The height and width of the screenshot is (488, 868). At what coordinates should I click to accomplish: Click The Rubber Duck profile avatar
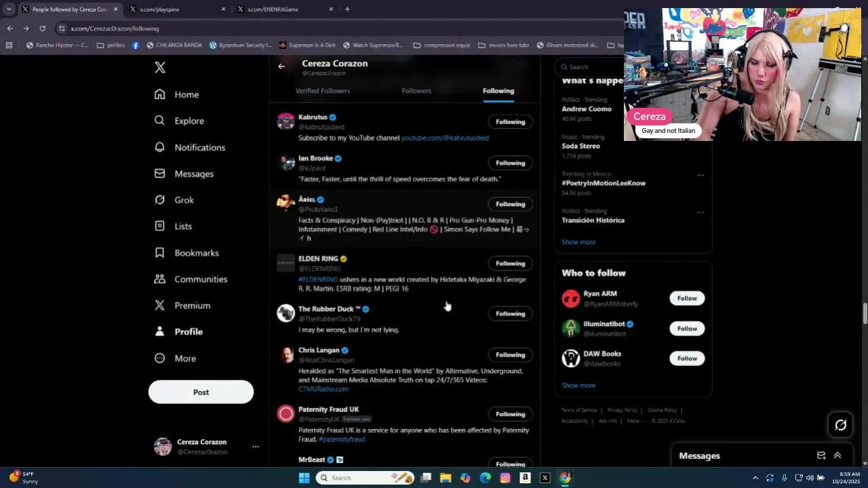coord(285,313)
